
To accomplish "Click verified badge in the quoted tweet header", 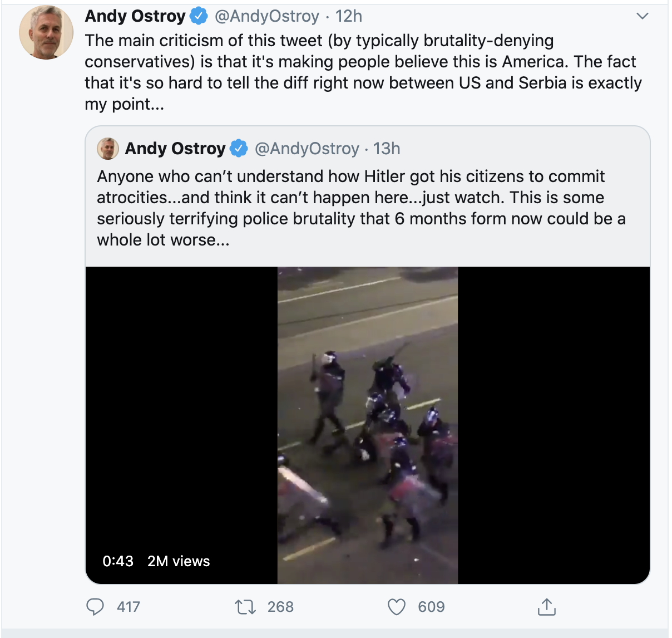I will click(x=239, y=149).
